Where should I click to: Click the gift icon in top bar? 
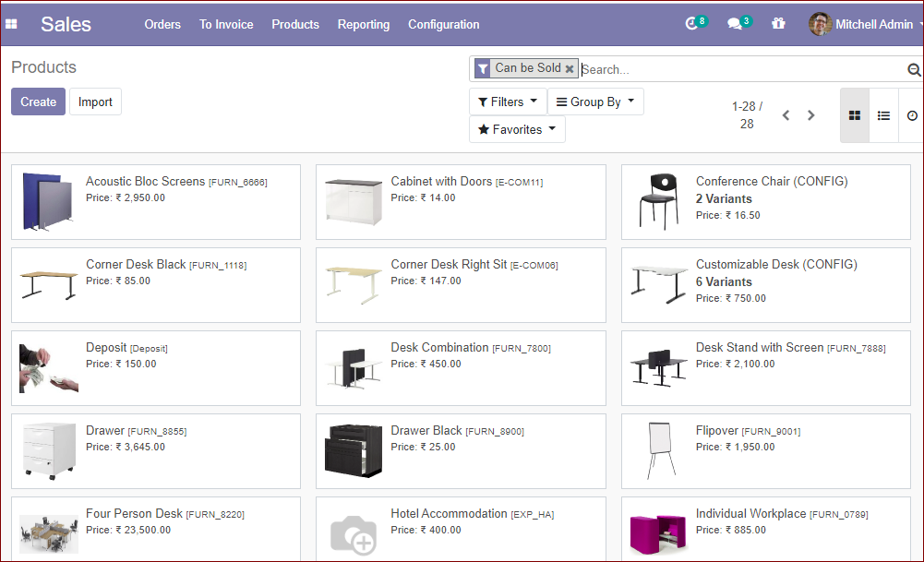779,24
